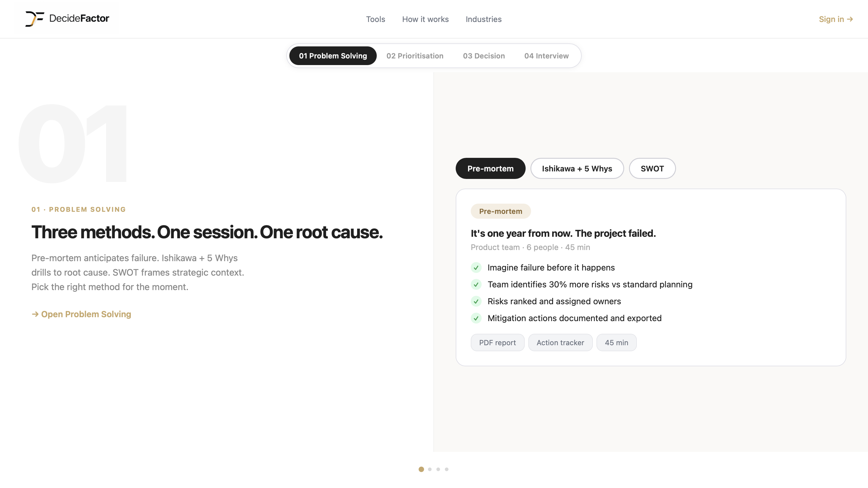Click the PDF report tag
Screen dimensions: 868x488
[497, 343]
